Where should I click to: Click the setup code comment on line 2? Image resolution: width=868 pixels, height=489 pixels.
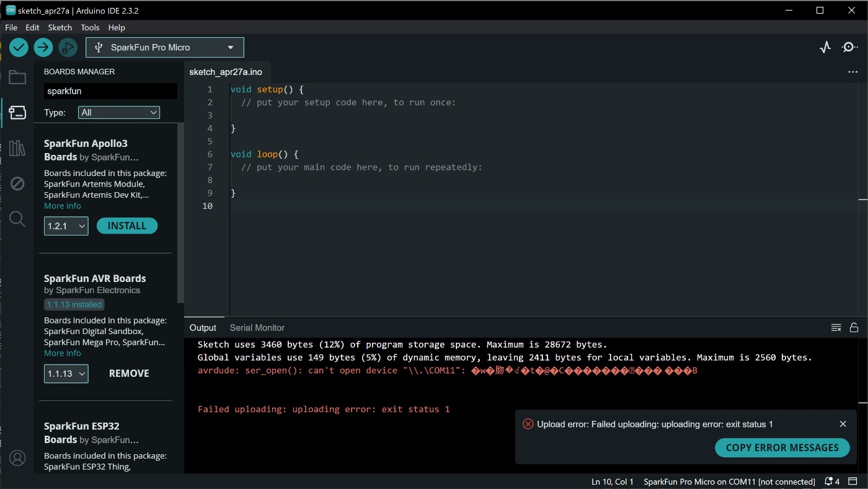(x=348, y=103)
